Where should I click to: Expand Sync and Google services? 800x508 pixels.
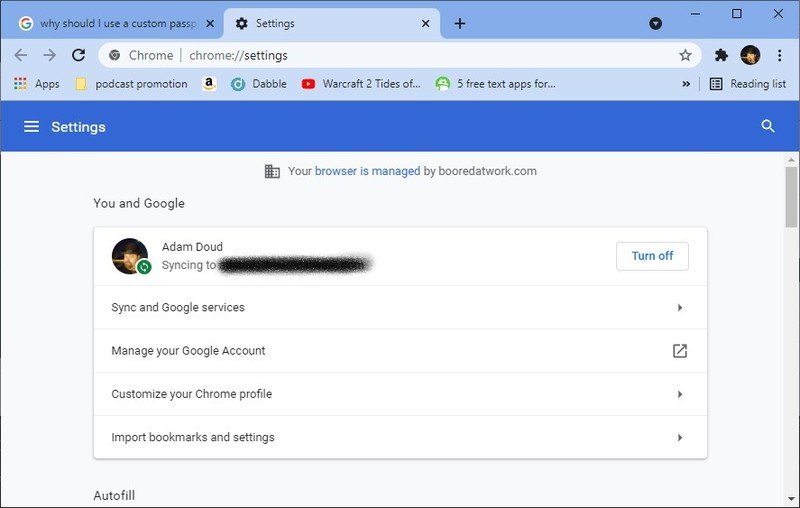point(401,307)
